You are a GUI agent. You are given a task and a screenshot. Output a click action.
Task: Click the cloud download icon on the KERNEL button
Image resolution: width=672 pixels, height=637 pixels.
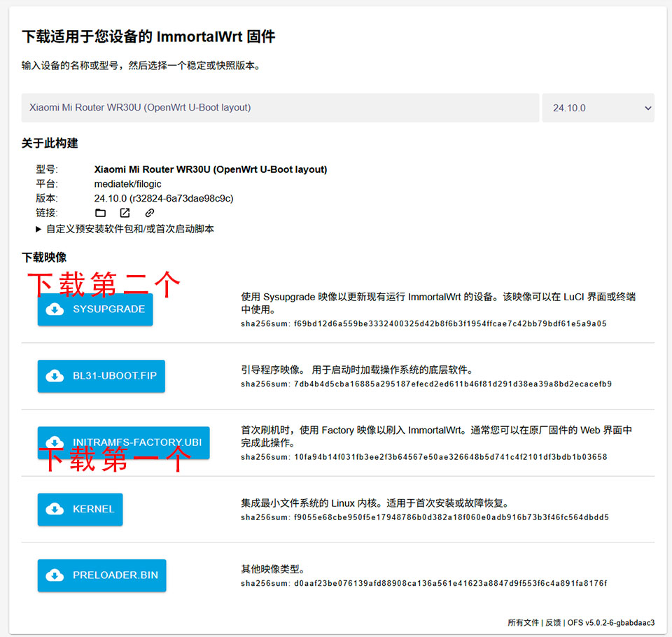pos(55,510)
